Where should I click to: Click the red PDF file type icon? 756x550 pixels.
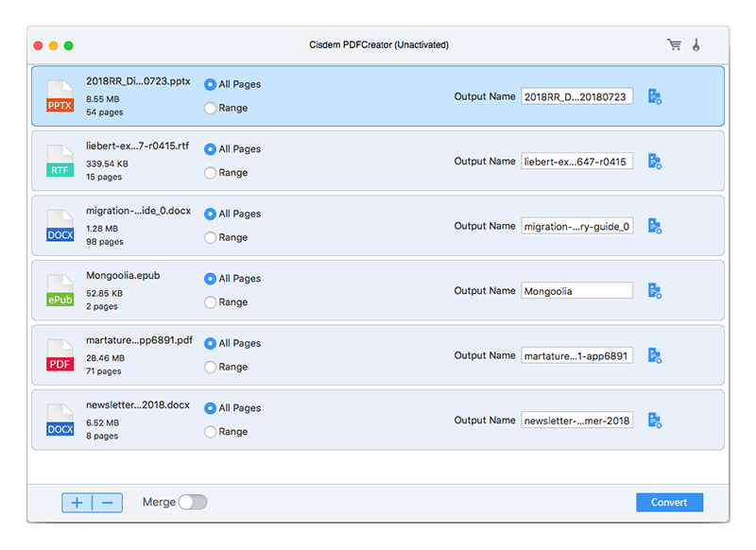click(60, 355)
